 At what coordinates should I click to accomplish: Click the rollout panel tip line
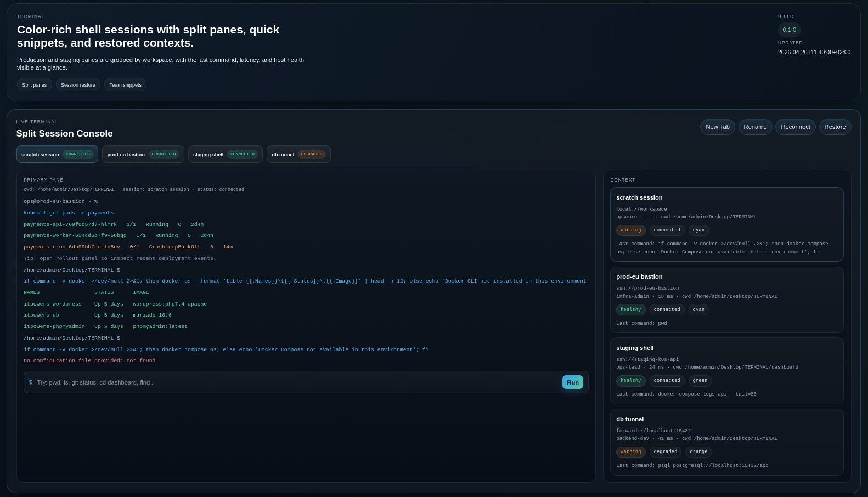(120, 258)
